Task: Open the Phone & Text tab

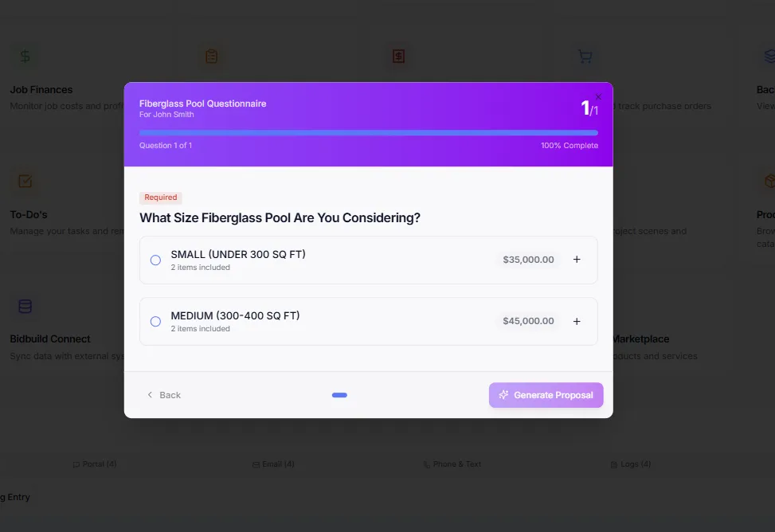Action: click(452, 464)
